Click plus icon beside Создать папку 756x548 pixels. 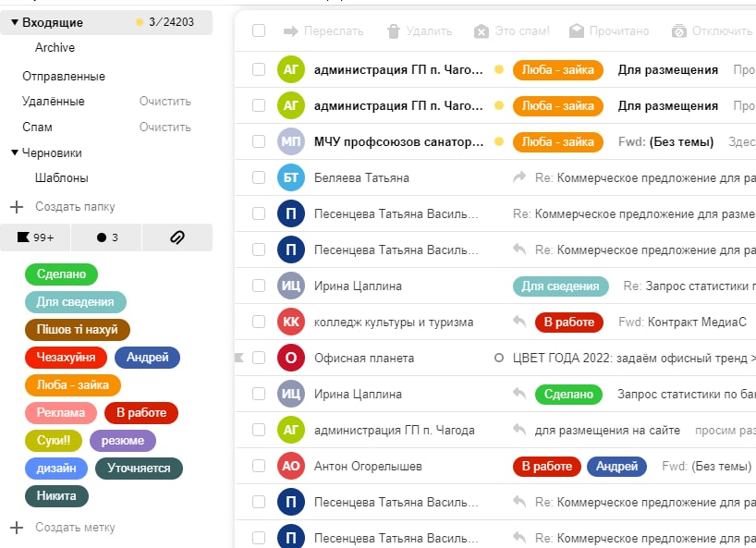pos(17,207)
